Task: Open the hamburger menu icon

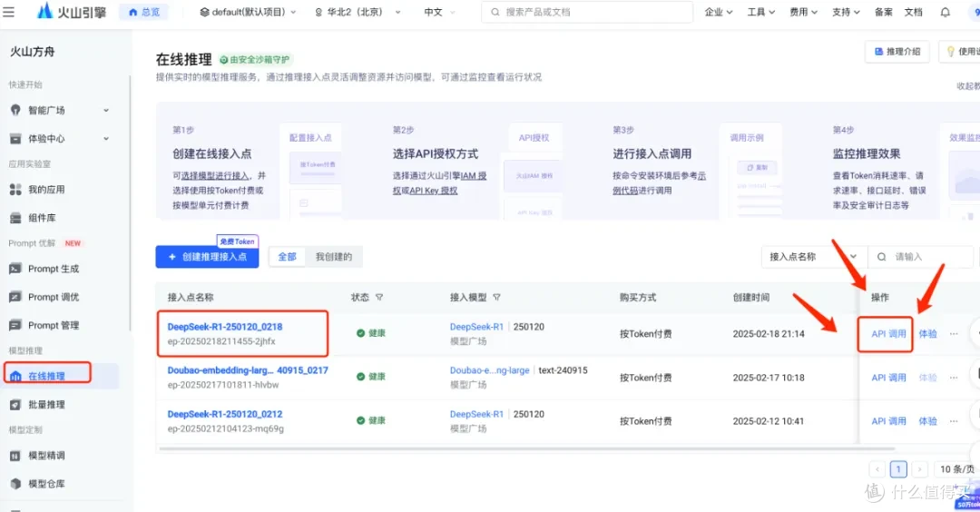Action: tap(8, 11)
